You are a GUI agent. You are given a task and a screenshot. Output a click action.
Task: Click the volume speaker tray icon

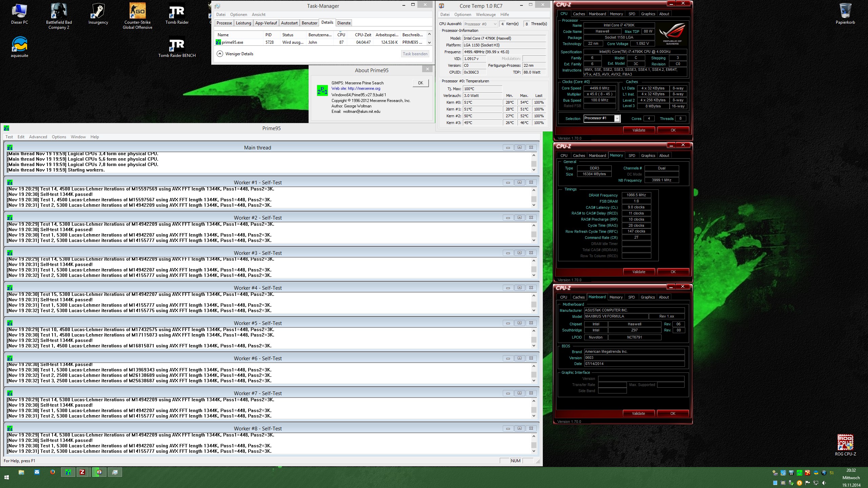point(824,483)
